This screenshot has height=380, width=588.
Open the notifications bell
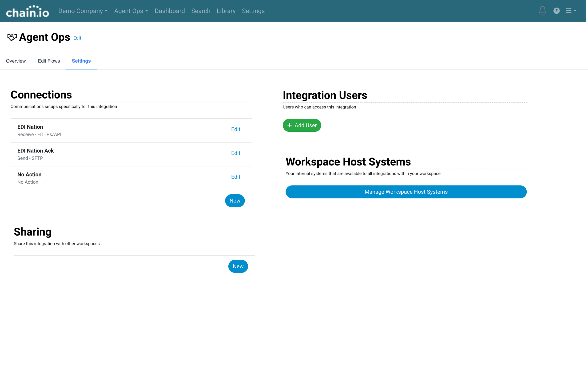(x=542, y=11)
